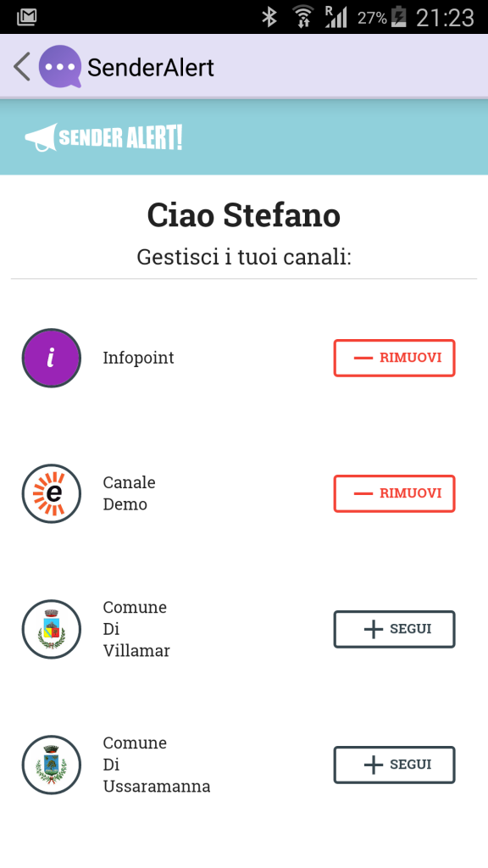
Task: Follow Comune Di Ussaramanna with SEGUI
Action: point(394,765)
